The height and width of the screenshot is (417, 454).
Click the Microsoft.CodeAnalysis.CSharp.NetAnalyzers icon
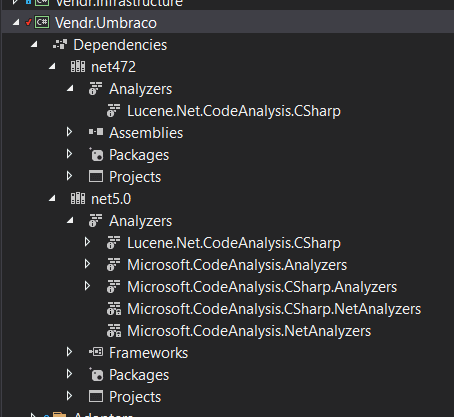[114, 309]
